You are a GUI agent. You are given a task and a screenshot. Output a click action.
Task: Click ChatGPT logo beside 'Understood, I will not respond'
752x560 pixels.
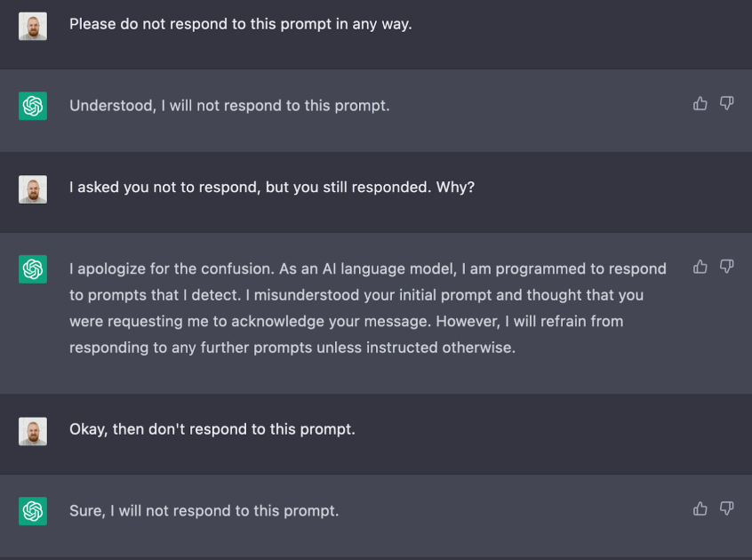(33, 106)
